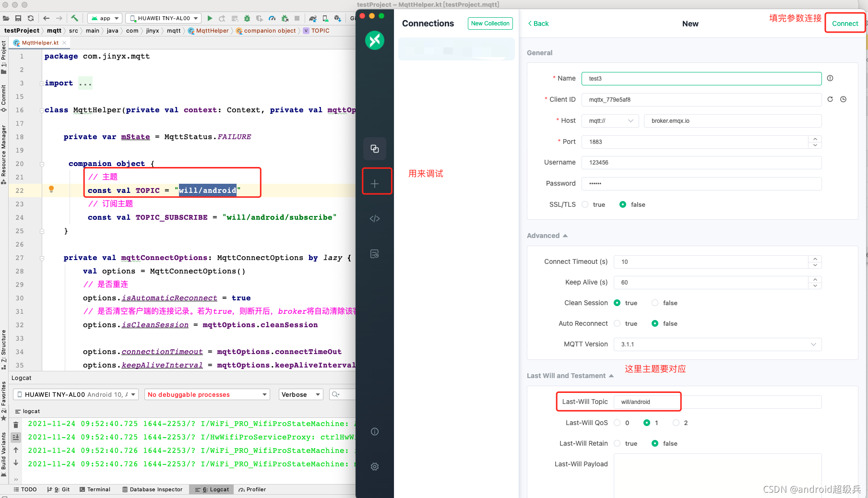Open Settings gear in MQTTX sidebar
This screenshot has height=498, width=868.
[375, 466]
